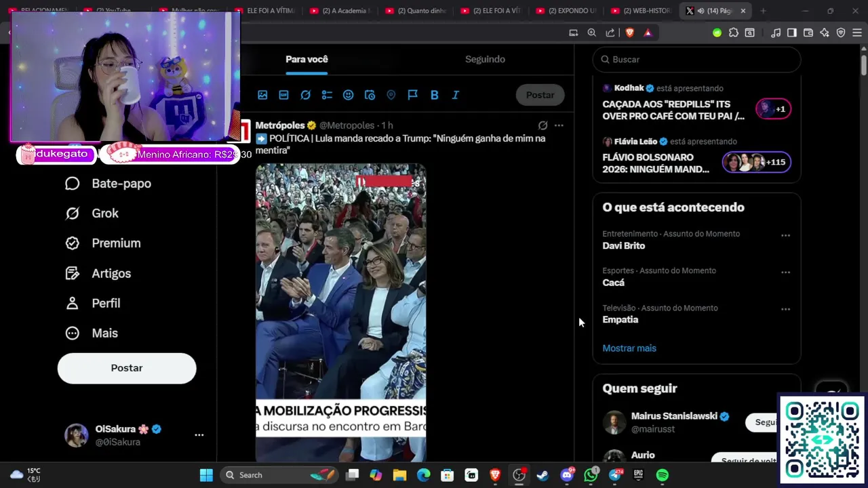Screen dimensions: 868x488
Task: Open Windows Start menu
Action: coord(207,475)
